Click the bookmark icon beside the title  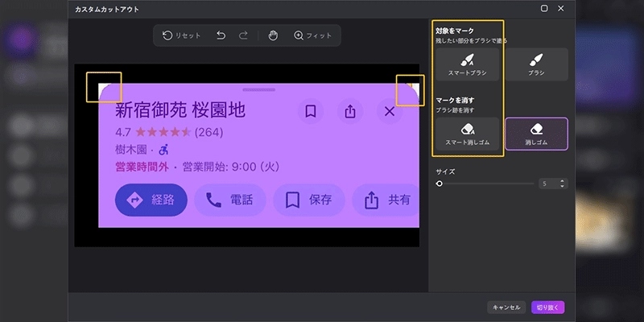point(311,111)
